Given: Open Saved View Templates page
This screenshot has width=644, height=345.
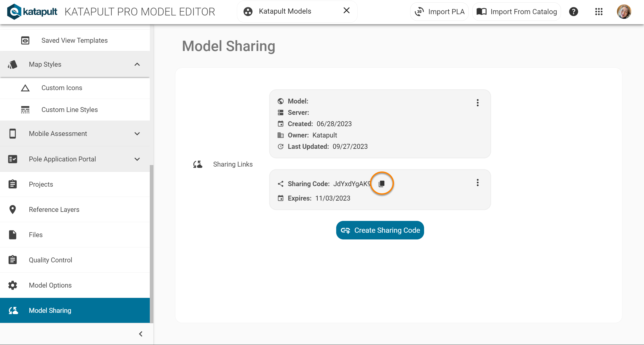Looking at the screenshot, I should coord(74,40).
